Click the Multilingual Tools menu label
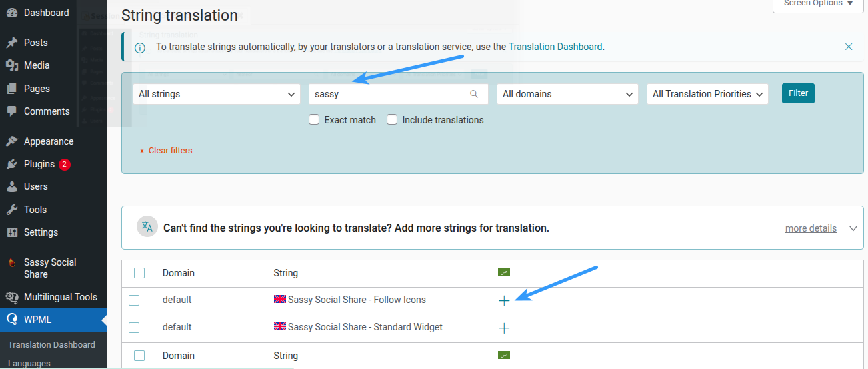The image size is (868, 369). [x=61, y=297]
